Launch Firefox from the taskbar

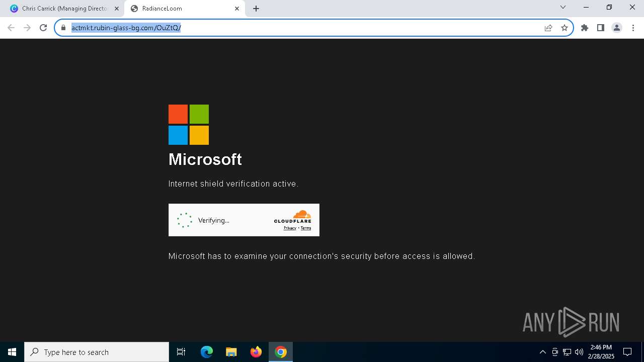click(256, 352)
